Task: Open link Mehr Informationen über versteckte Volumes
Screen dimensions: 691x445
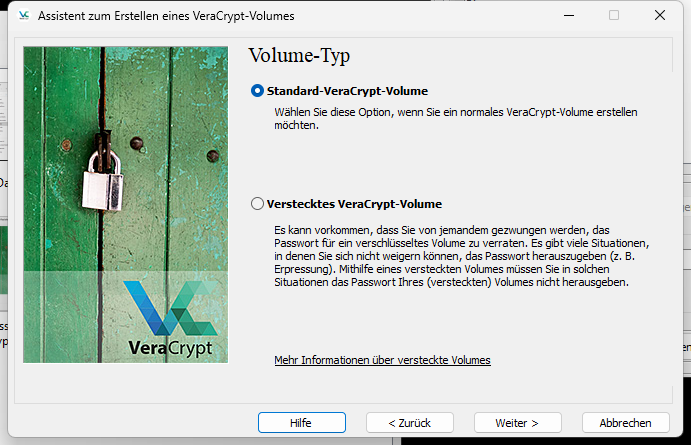Action: click(383, 360)
